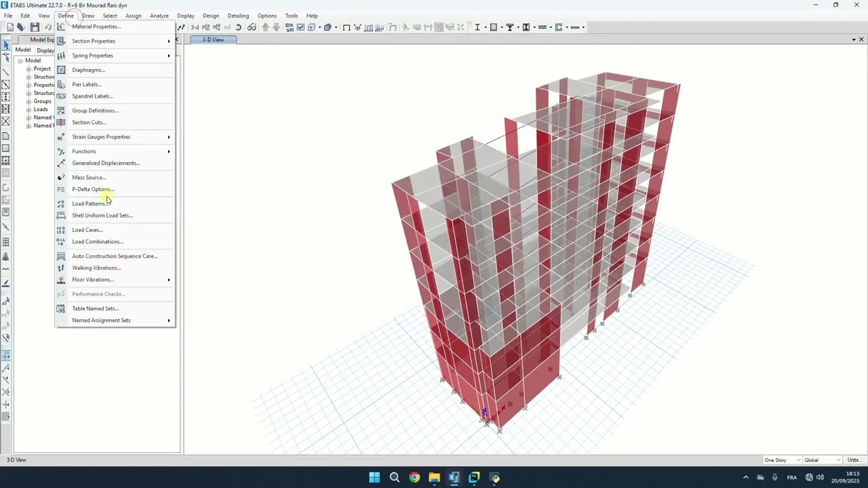868x488 pixels.
Task: Expand Named Assignment Sets submenu
Action: click(x=115, y=321)
